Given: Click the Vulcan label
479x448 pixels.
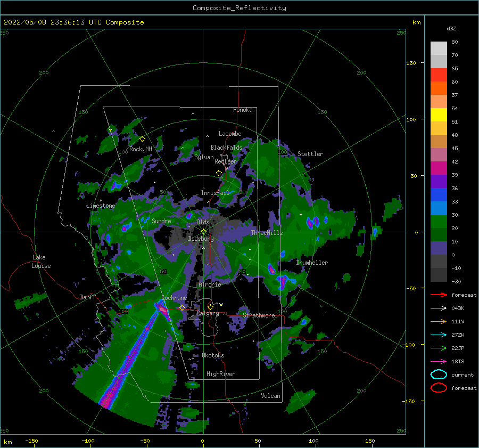Looking at the screenshot, I should [271, 396].
